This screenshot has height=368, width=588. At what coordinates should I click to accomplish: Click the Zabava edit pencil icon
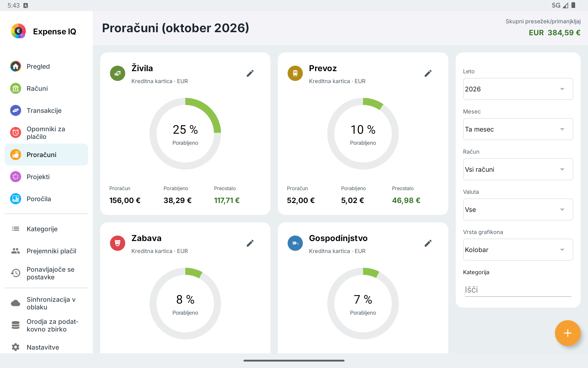[250, 243]
